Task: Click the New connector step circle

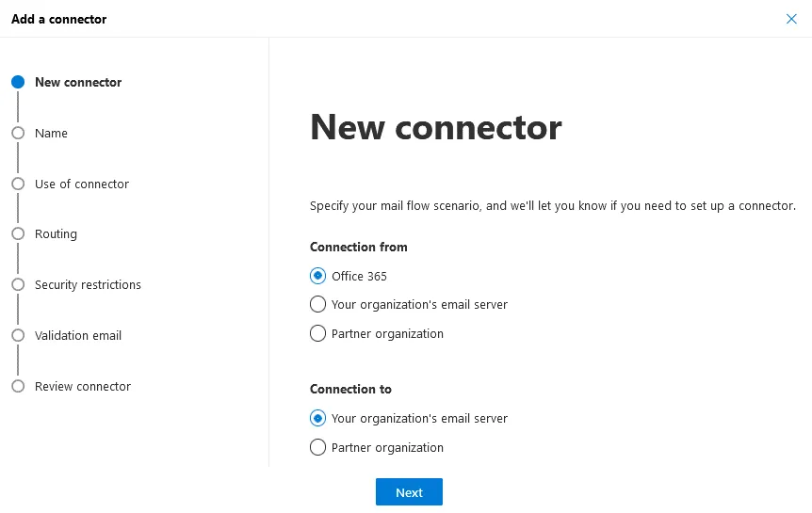Action: pos(17,82)
